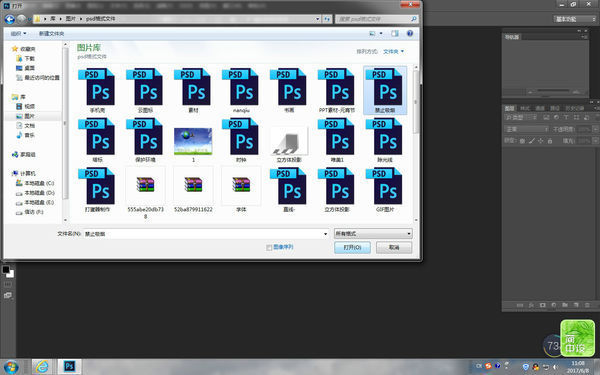600x375 pixels.
Task: Select 下载 in the navigation pane
Action: point(26,59)
